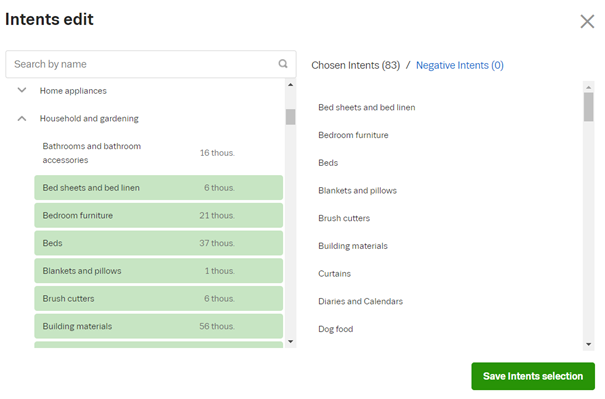This screenshot has width=605, height=399.
Task: Click Diaries and Calendars in chosen list
Action: click(x=360, y=301)
